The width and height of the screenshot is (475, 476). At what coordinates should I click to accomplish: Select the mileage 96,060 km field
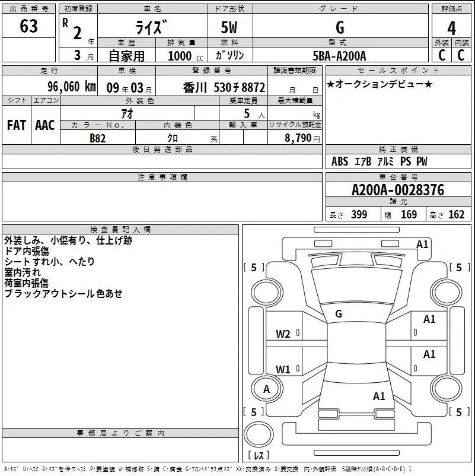(50, 87)
